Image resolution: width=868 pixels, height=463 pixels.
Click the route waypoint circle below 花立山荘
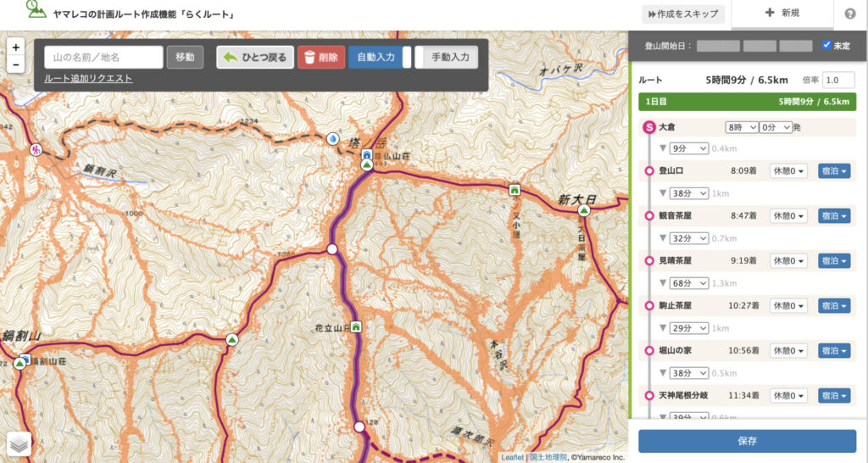tap(359, 427)
